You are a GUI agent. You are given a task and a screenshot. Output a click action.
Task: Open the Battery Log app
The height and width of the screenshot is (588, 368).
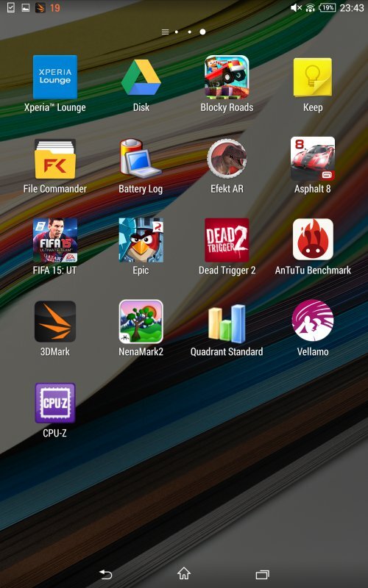coord(141,157)
